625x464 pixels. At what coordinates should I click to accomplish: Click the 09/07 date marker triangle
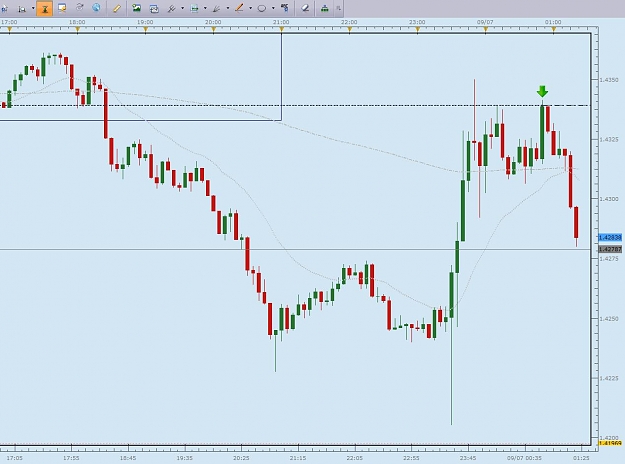485,29
